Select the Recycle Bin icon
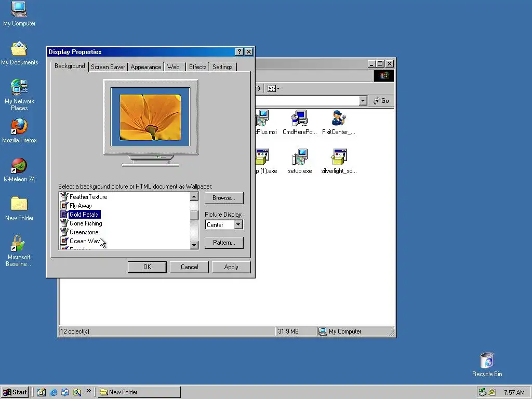Viewport: 532px width, 399px height. [487, 364]
